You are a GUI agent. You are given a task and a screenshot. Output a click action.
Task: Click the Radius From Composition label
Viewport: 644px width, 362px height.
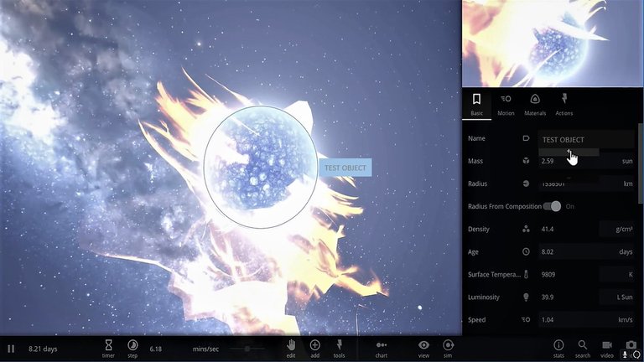click(x=504, y=206)
